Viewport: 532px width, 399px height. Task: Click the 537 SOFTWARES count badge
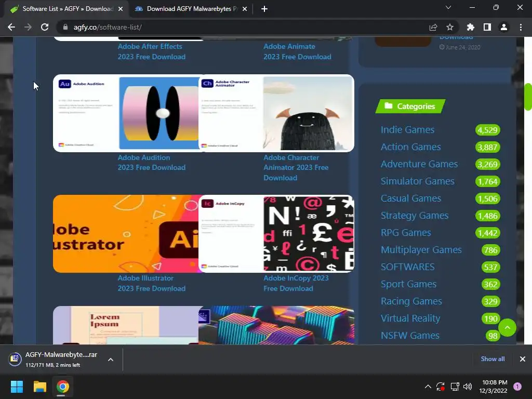(x=490, y=267)
